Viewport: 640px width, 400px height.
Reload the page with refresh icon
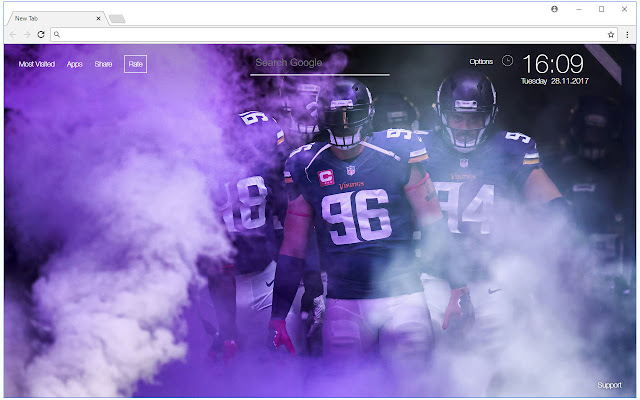point(41,35)
